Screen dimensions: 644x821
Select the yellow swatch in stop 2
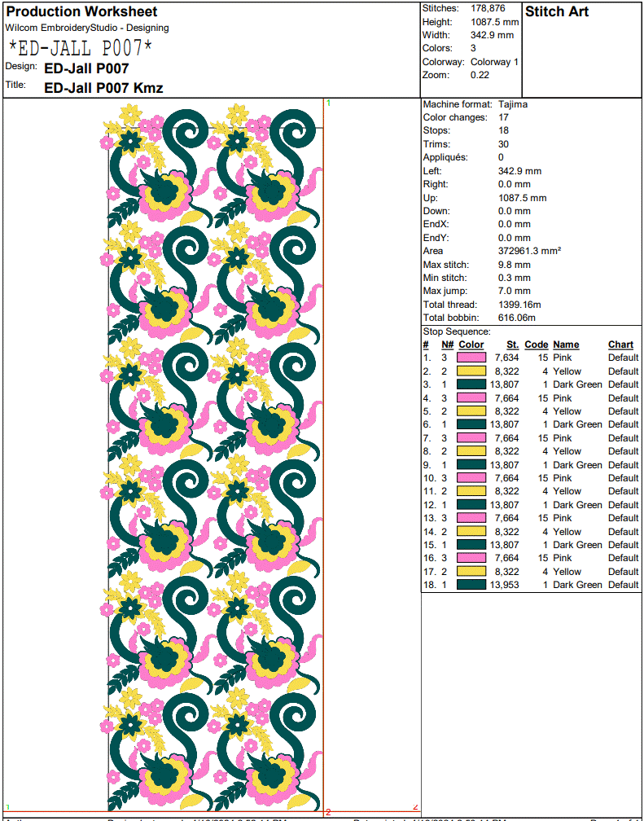coord(471,371)
